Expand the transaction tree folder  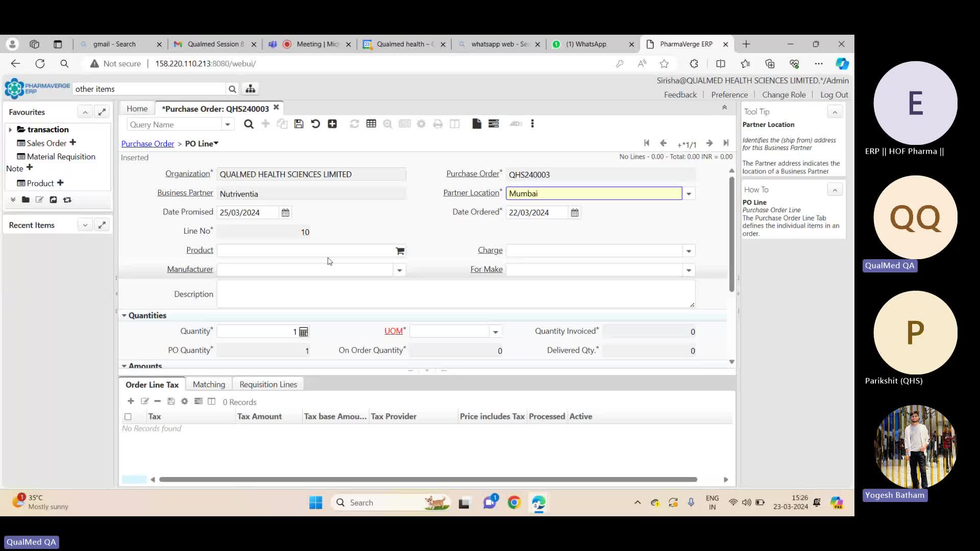click(x=10, y=130)
